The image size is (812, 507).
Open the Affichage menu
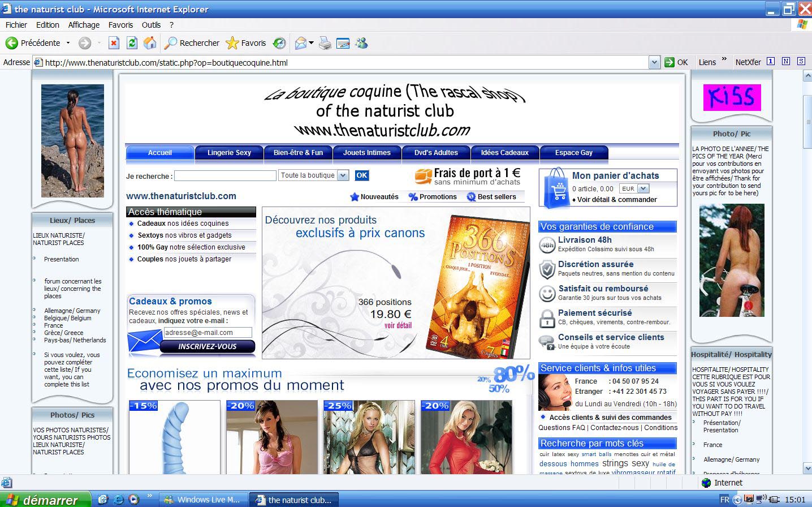click(x=84, y=25)
